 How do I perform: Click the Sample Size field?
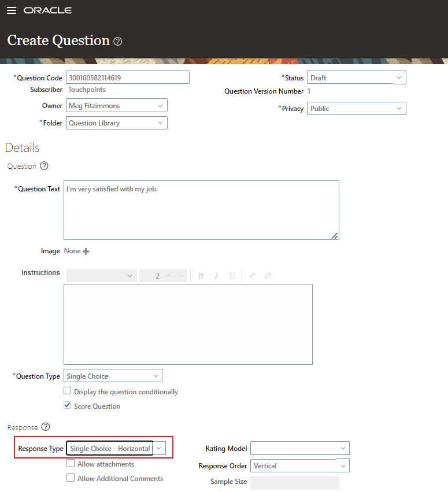coord(295,483)
